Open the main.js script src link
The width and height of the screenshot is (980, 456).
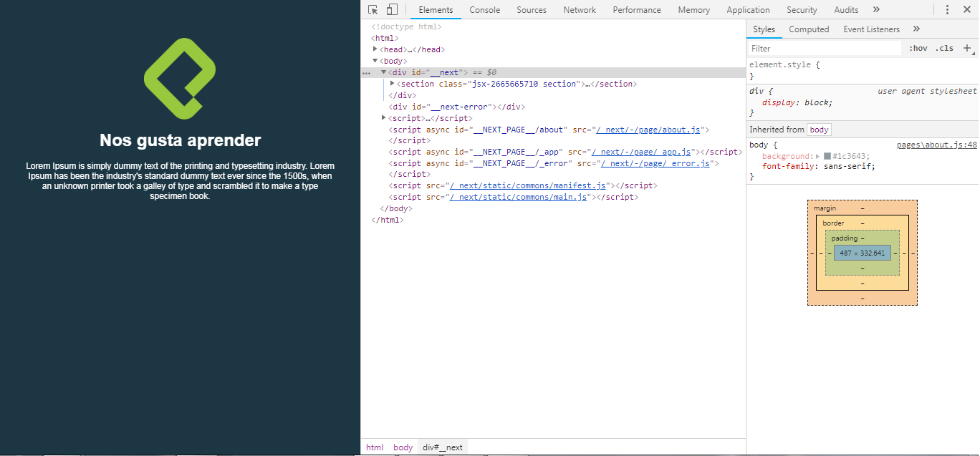click(x=518, y=198)
